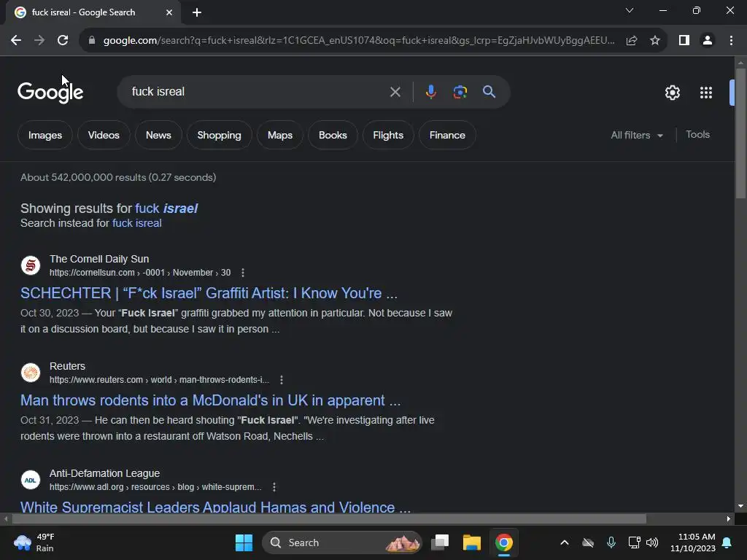Open the Chrome side panel

click(684, 41)
